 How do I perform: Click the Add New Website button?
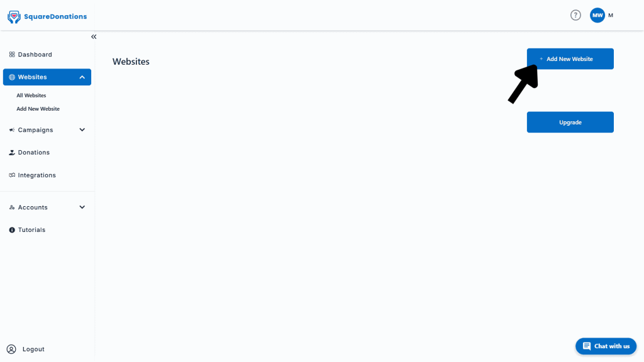click(x=570, y=59)
